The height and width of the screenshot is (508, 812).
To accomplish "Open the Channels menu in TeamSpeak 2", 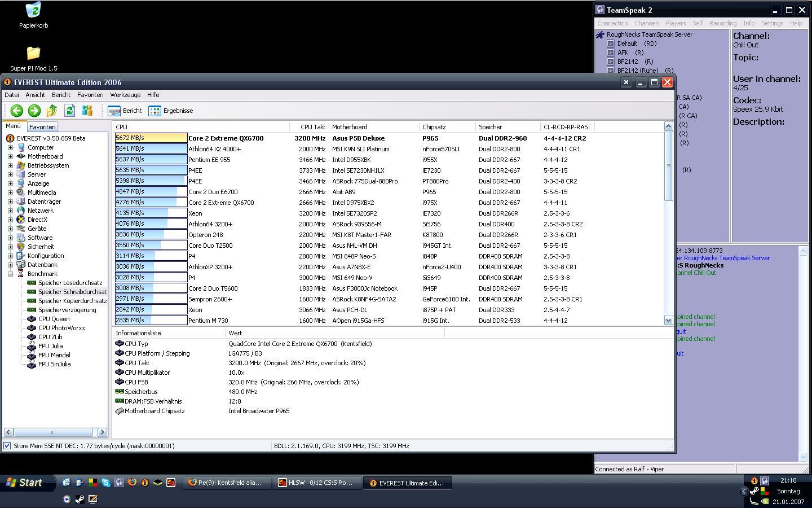I will [647, 23].
